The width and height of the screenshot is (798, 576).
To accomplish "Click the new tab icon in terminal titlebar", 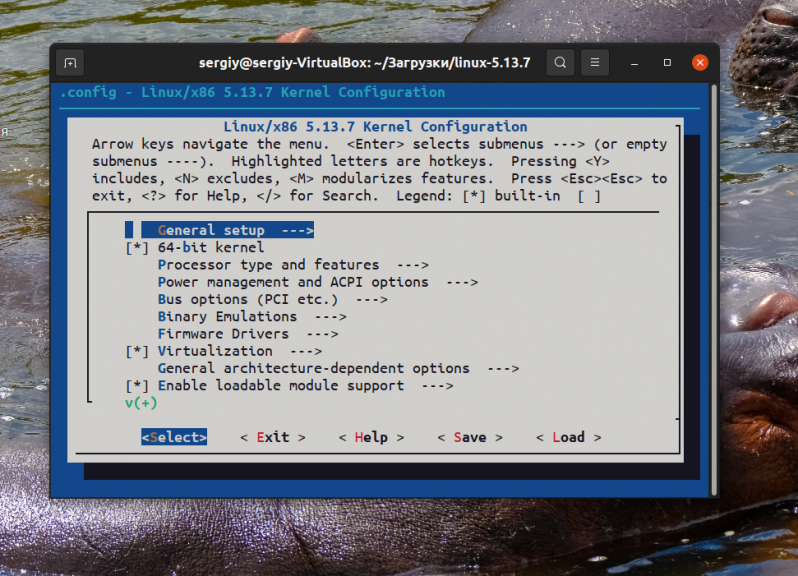I will pyautogui.click(x=70, y=63).
